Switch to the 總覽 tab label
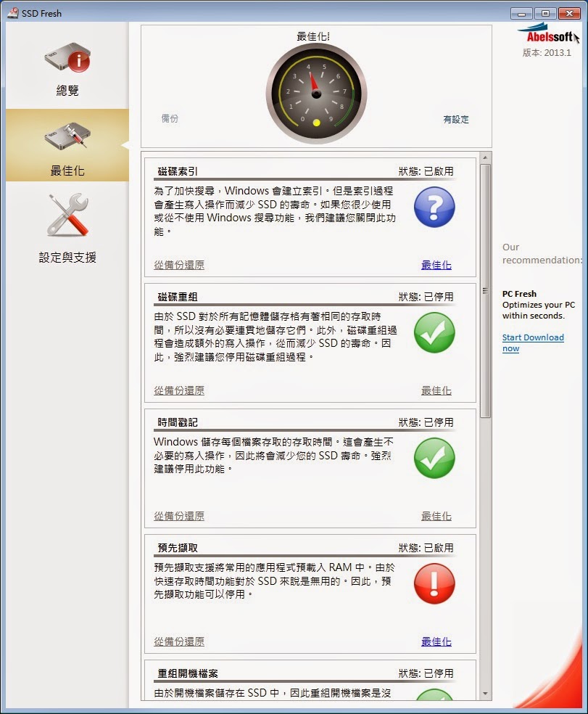588x714 pixels. coord(67,91)
